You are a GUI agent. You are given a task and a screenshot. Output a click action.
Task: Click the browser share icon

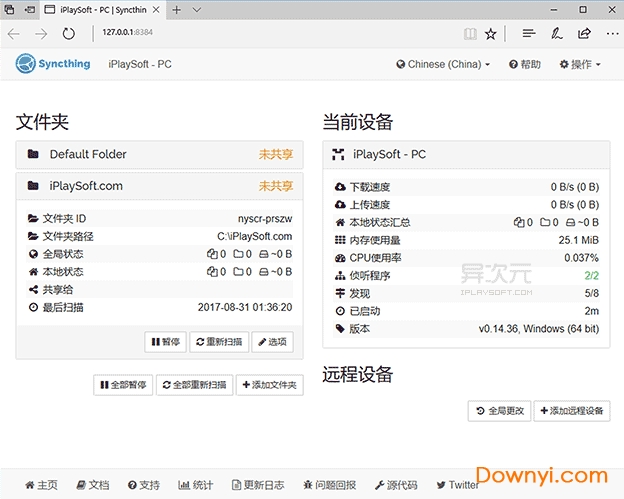584,33
